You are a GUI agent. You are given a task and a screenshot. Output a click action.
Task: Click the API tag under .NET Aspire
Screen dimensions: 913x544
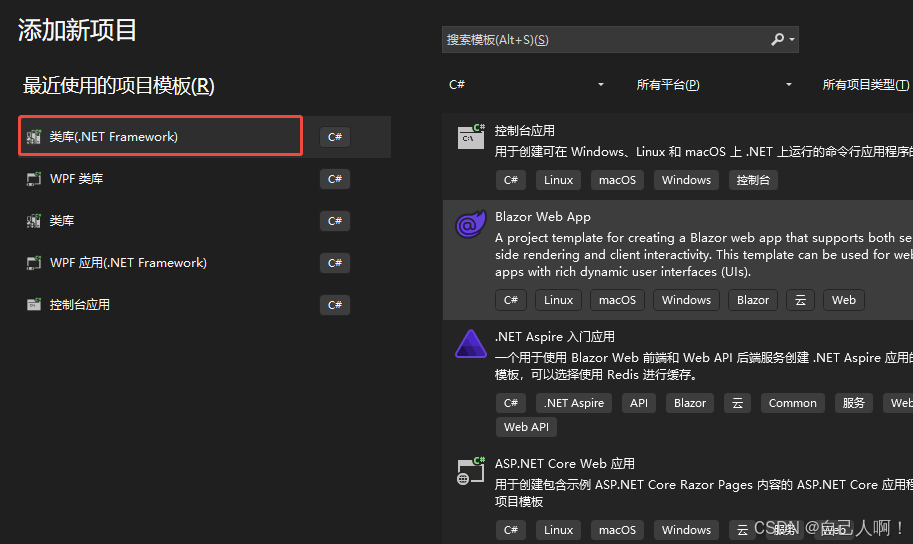639,403
